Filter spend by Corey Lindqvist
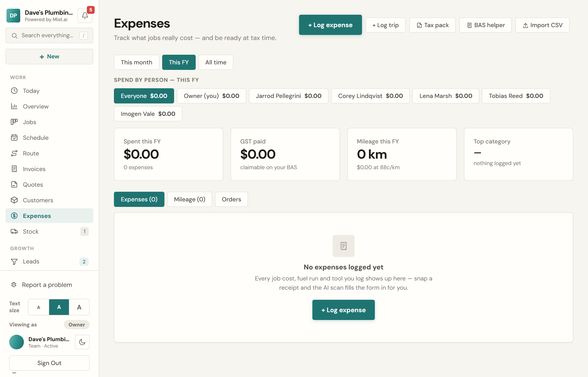Screen dimensions: 588x377 tap(370, 96)
